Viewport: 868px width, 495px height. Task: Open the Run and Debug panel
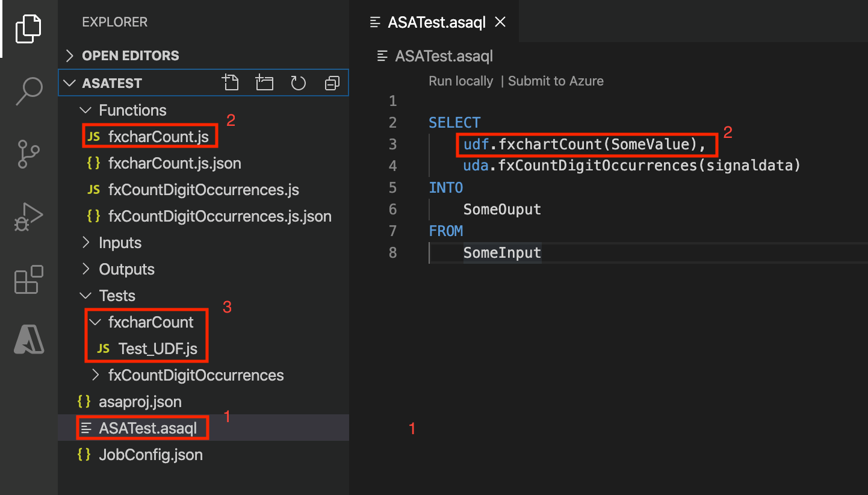(28, 215)
